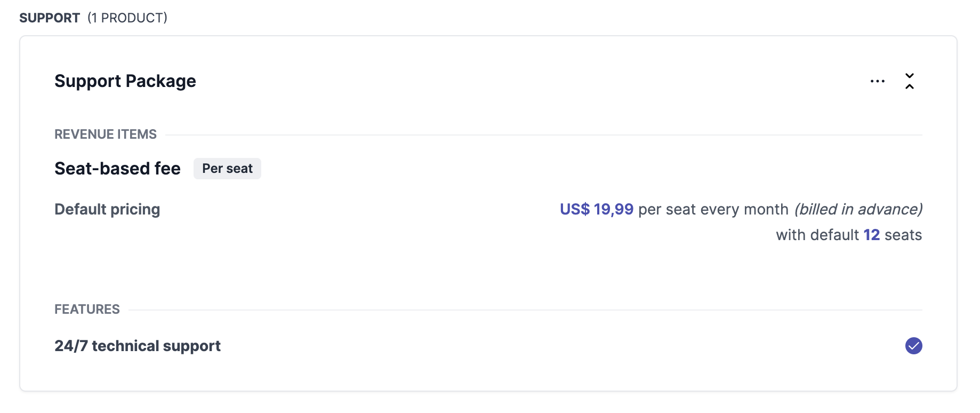The image size is (980, 413).
Task: Collapse the Support Package card
Action: [x=910, y=81]
